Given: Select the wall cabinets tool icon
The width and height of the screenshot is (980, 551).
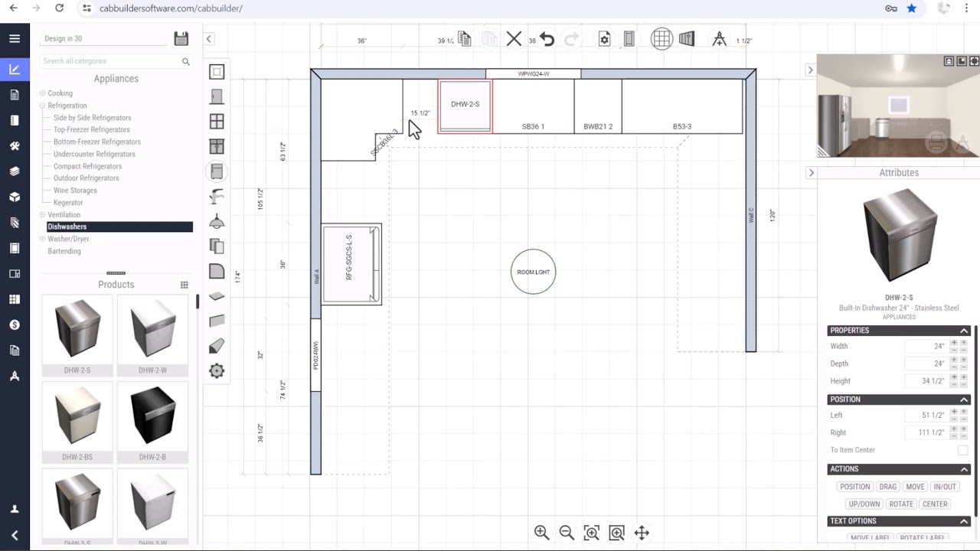Looking at the screenshot, I should point(217,147).
